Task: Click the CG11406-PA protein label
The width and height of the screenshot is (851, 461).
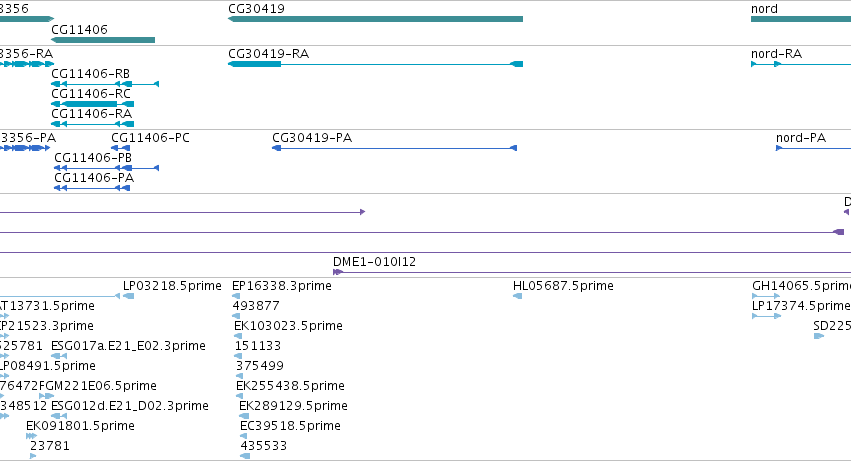Action: 94,178
